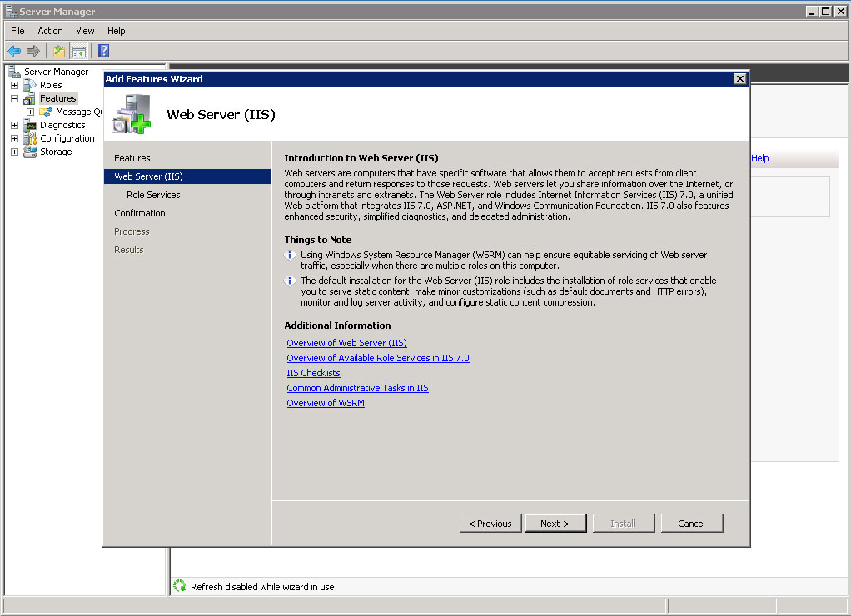The width and height of the screenshot is (851, 616).
Task: Open the IIS Checklists link
Action: [313, 373]
